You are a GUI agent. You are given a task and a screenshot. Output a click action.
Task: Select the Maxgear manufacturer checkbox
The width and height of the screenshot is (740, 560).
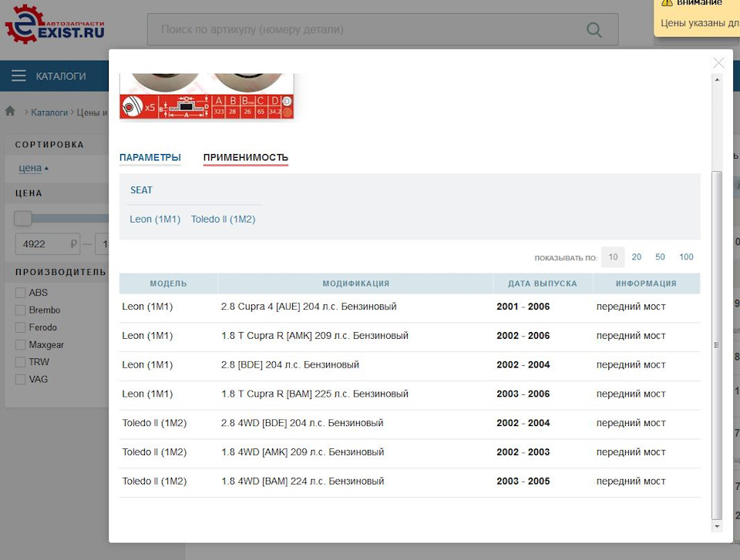(x=20, y=345)
